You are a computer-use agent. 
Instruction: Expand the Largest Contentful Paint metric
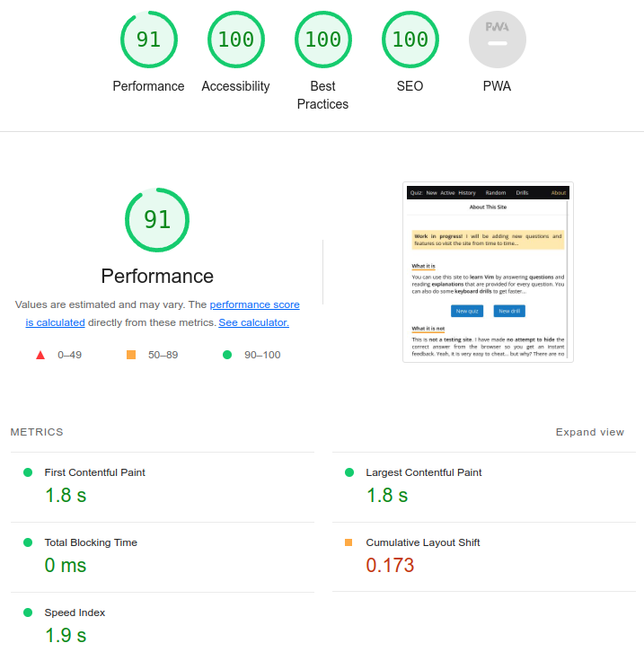coord(423,472)
